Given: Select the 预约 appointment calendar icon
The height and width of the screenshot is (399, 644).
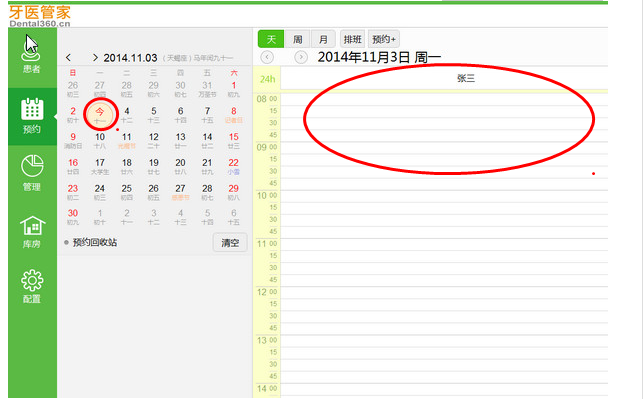Looking at the screenshot, I should tap(32, 115).
